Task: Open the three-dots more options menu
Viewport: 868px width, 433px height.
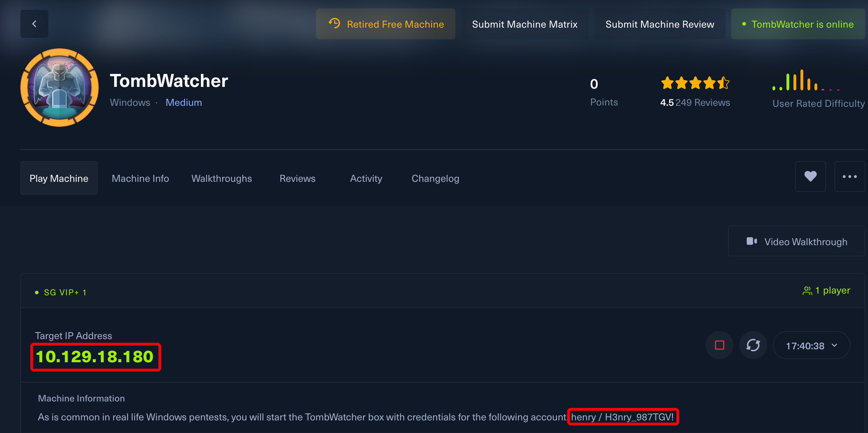Action: pyautogui.click(x=849, y=177)
